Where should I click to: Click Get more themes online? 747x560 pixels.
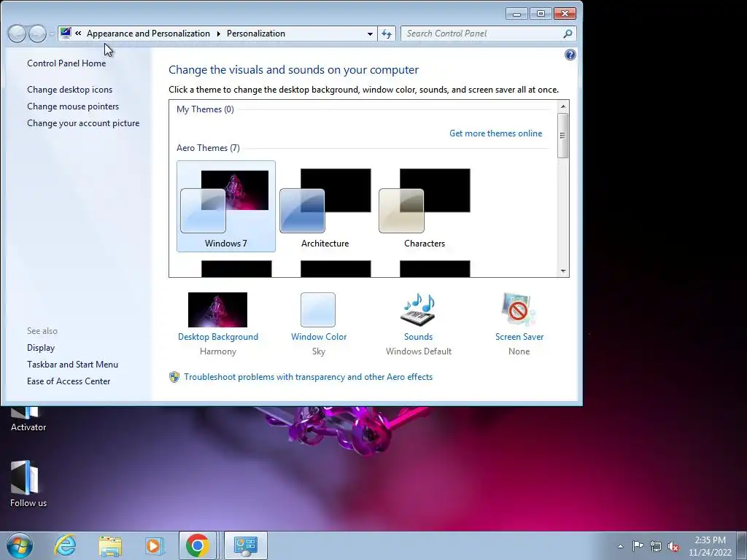click(495, 133)
